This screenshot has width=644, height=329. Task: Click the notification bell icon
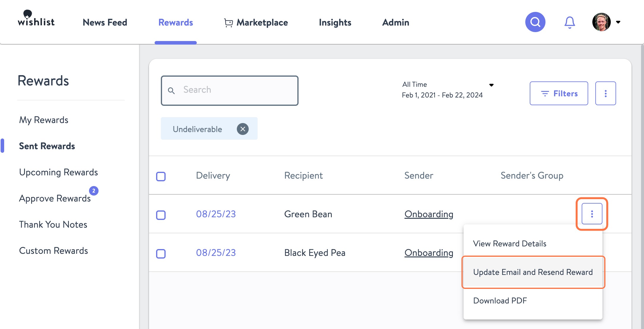click(x=570, y=22)
